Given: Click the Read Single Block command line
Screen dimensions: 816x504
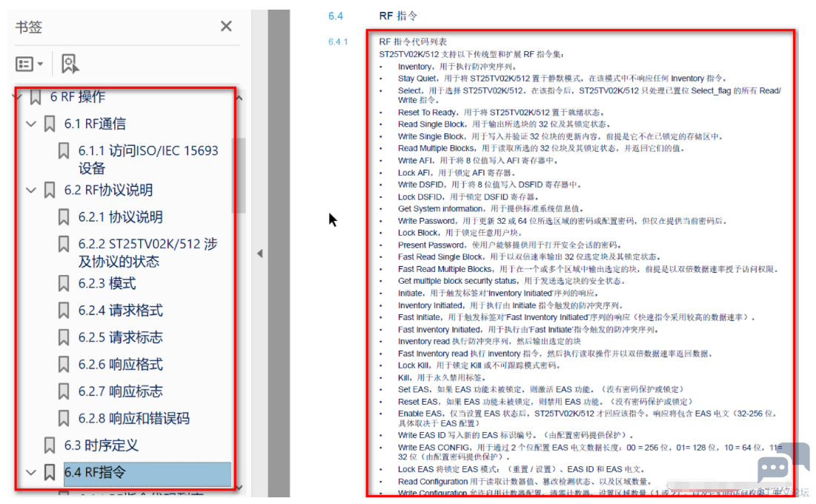Looking at the screenshot, I should [504, 125].
